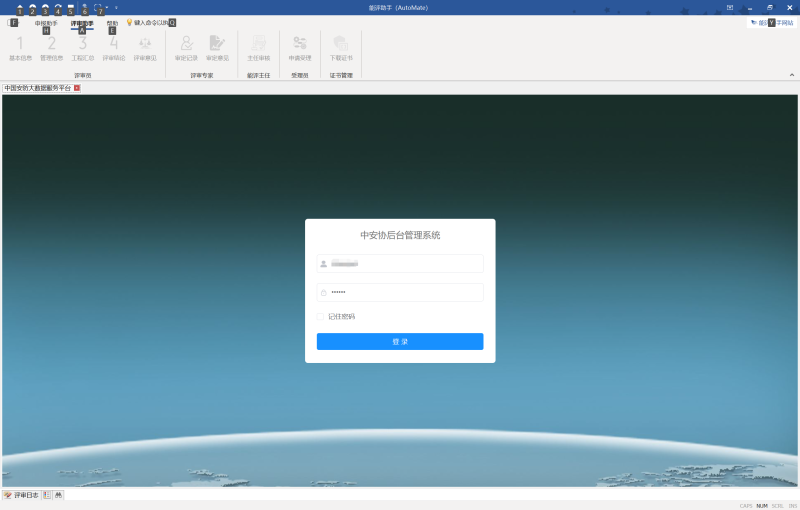Click the 管理信息 step 2 ribbon icon
The width and height of the screenshot is (800, 510).
51,46
